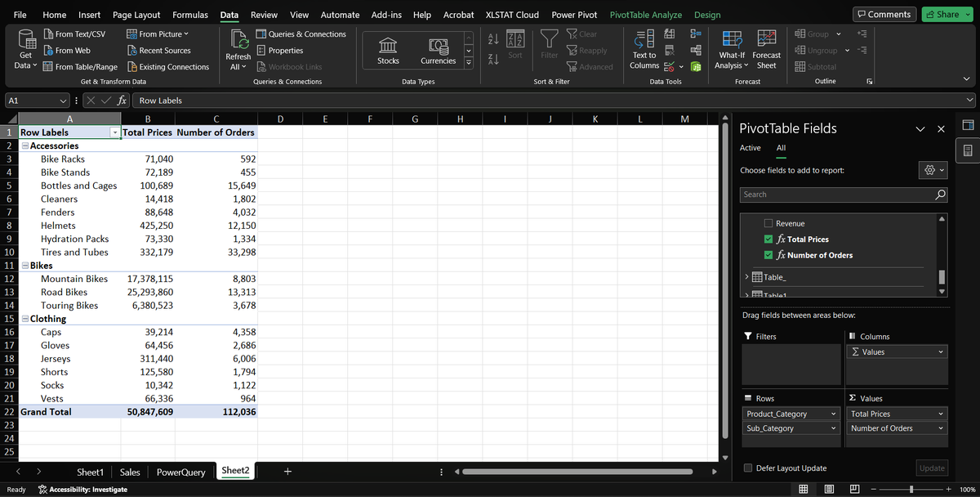Open Text to Columns wizard
This screenshot has height=497, width=980.
pyautogui.click(x=644, y=51)
